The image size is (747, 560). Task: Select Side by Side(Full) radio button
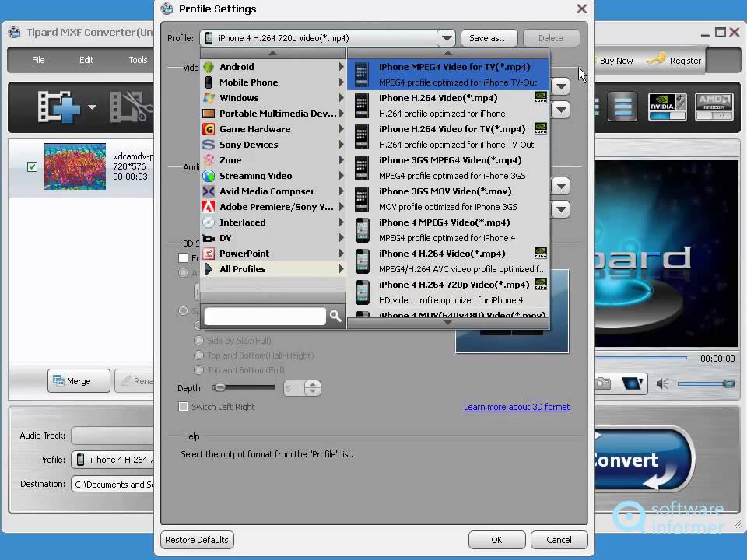point(198,341)
